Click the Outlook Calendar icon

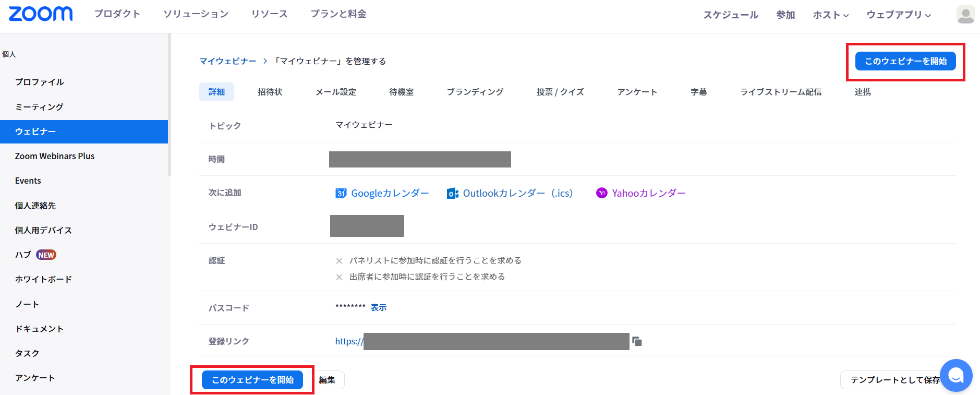coord(452,194)
